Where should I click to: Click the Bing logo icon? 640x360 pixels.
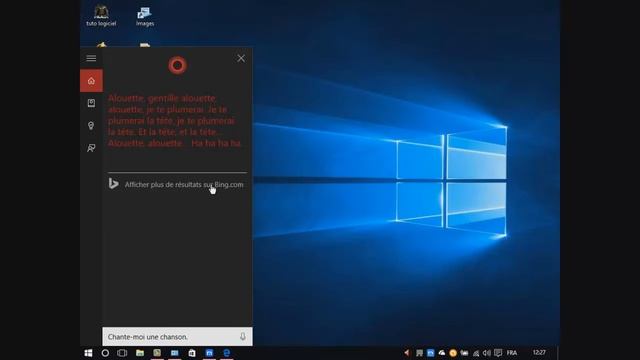point(113,184)
